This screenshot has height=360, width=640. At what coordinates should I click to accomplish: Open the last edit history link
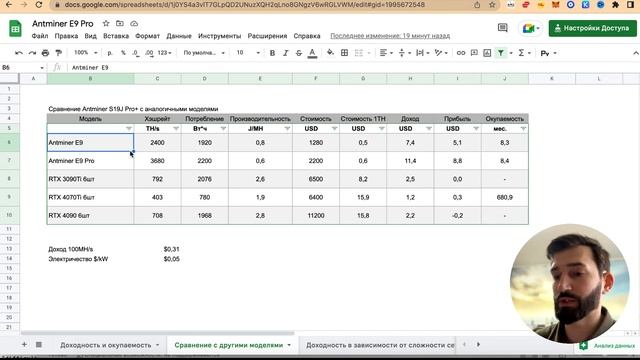[x=390, y=36]
